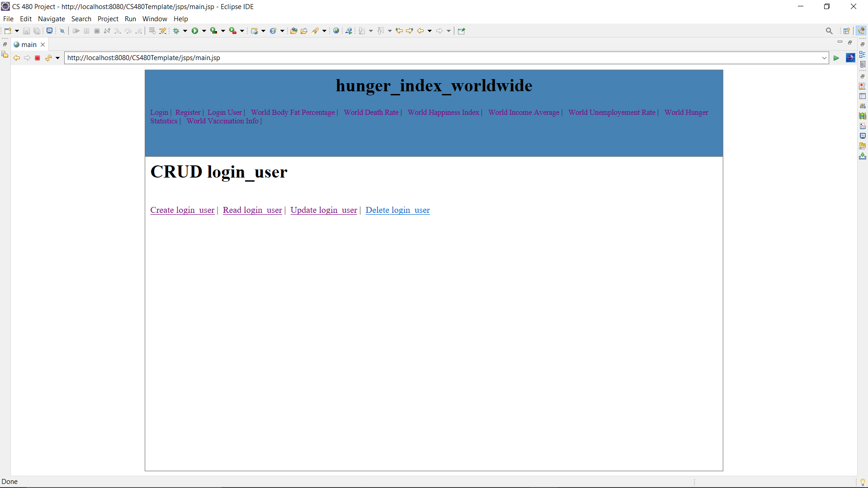Viewport: 868px width, 488px height.
Task: Open the Console view icon on the right sidebar
Action: [x=863, y=136]
